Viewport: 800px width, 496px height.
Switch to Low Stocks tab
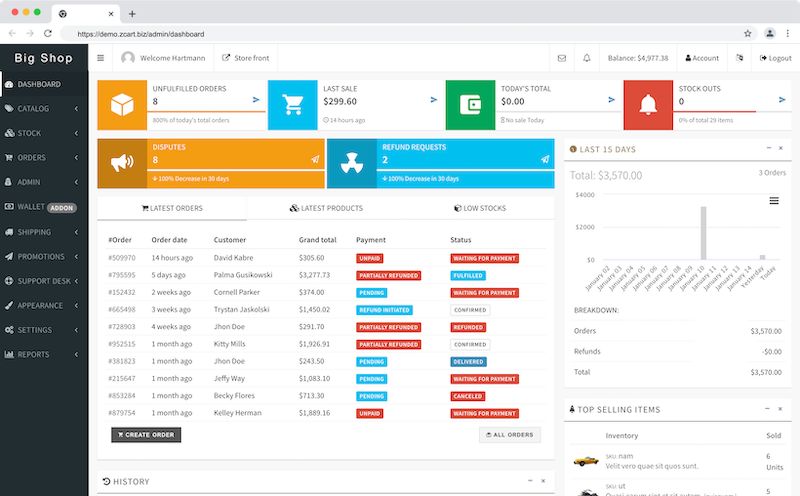[480, 208]
